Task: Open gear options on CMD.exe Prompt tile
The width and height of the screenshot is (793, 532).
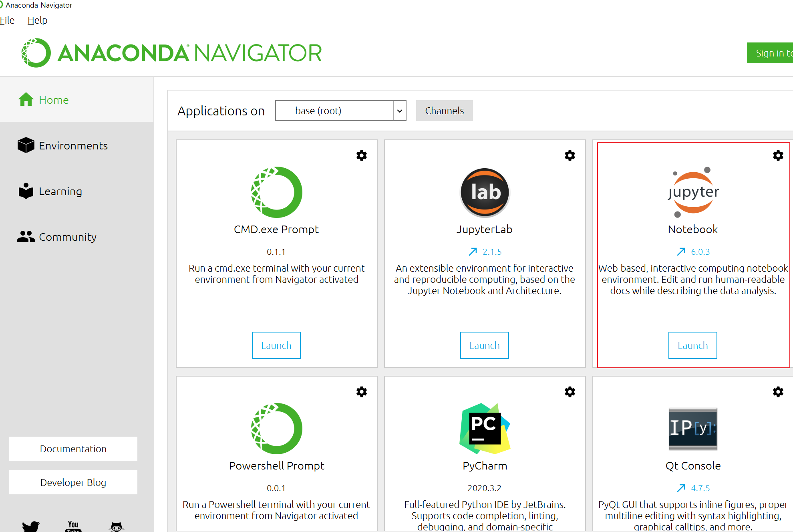Action: click(x=362, y=155)
